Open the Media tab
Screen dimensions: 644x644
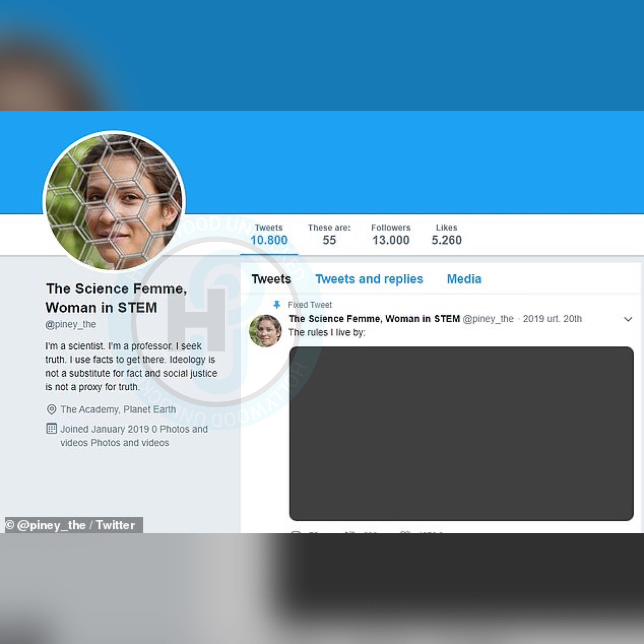tap(464, 279)
